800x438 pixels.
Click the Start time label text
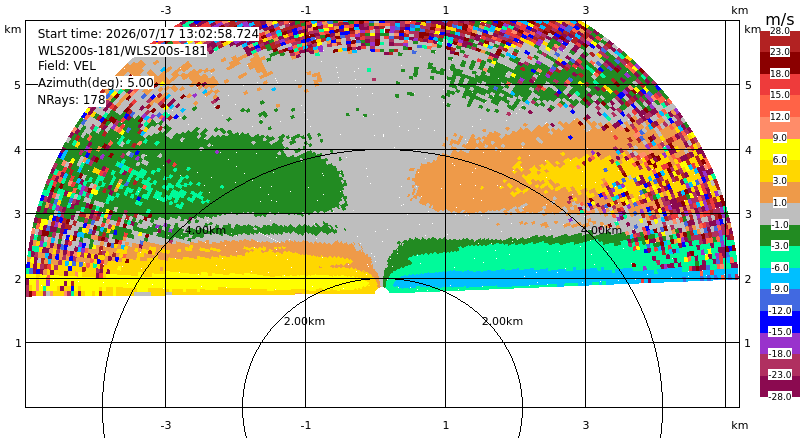tap(148, 34)
